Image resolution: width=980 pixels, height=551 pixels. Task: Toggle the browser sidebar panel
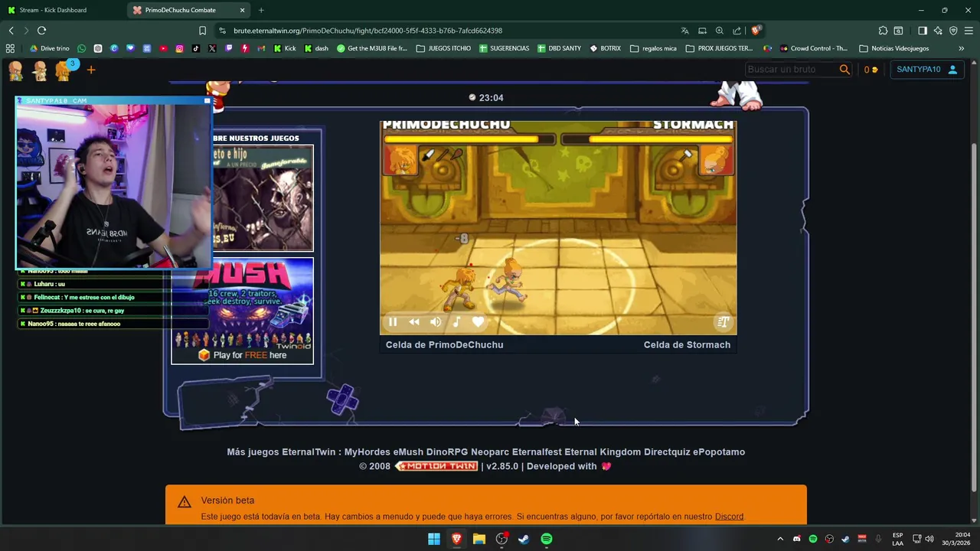(922, 31)
